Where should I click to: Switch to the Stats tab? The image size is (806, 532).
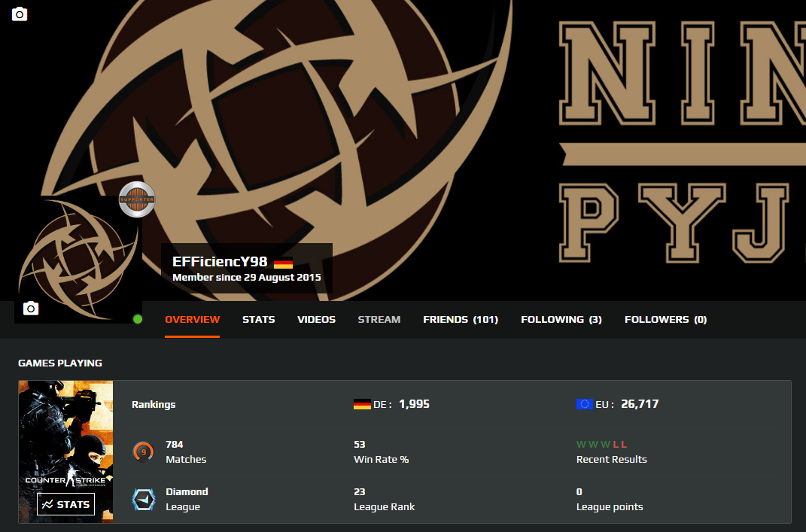click(259, 319)
